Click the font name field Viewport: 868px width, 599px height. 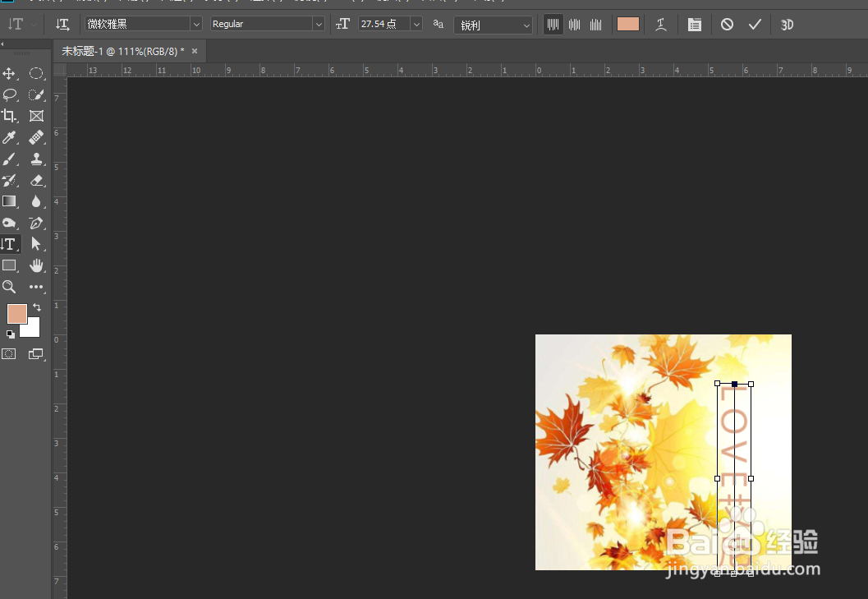(137, 24)
